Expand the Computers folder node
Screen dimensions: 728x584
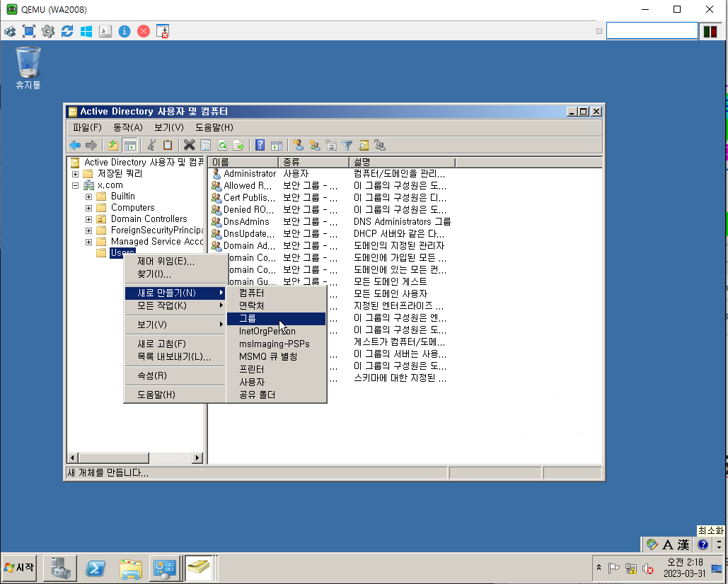tap(88, 208)
